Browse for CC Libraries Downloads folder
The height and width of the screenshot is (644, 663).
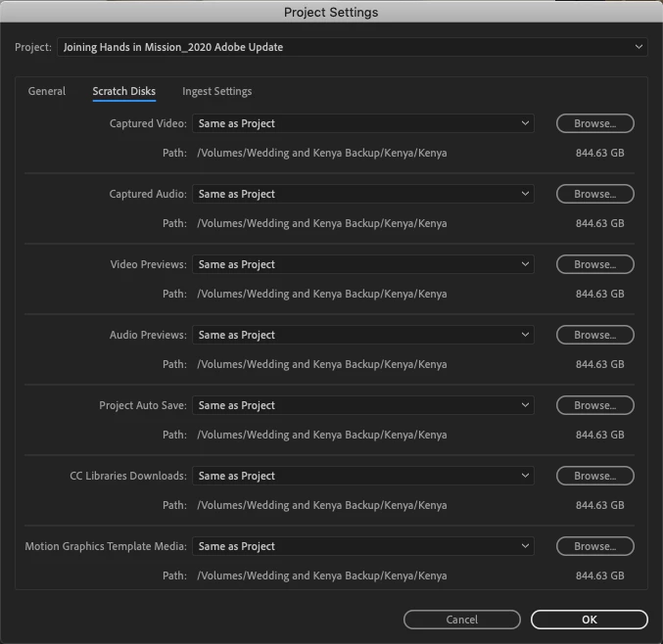(594, 476)
